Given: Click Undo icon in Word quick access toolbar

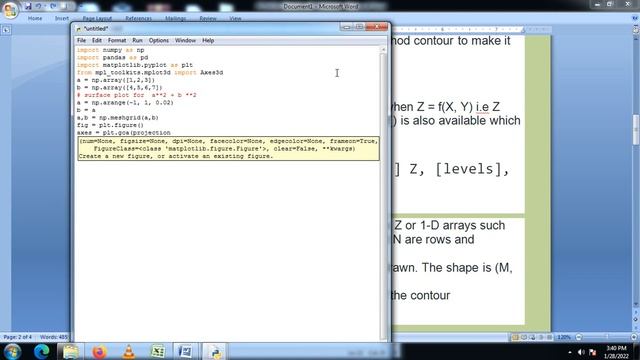Looking at the screenshot, I should pyautogui.click(x=38, y=6).
